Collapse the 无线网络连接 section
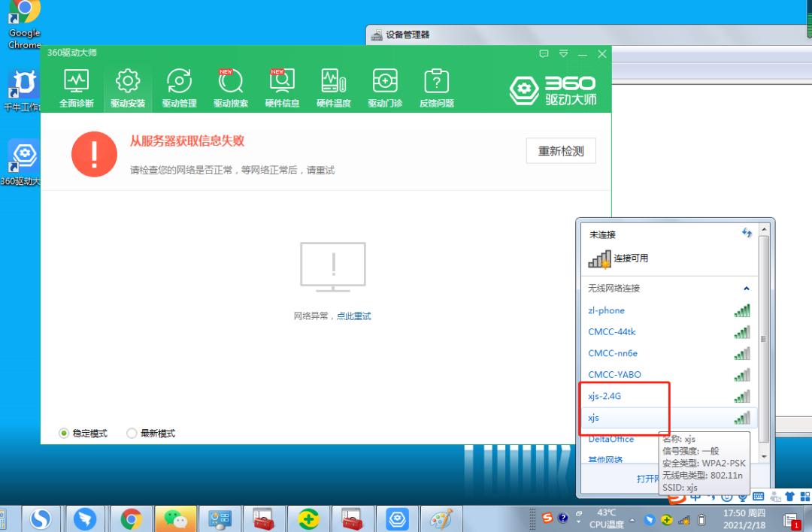 746,288
